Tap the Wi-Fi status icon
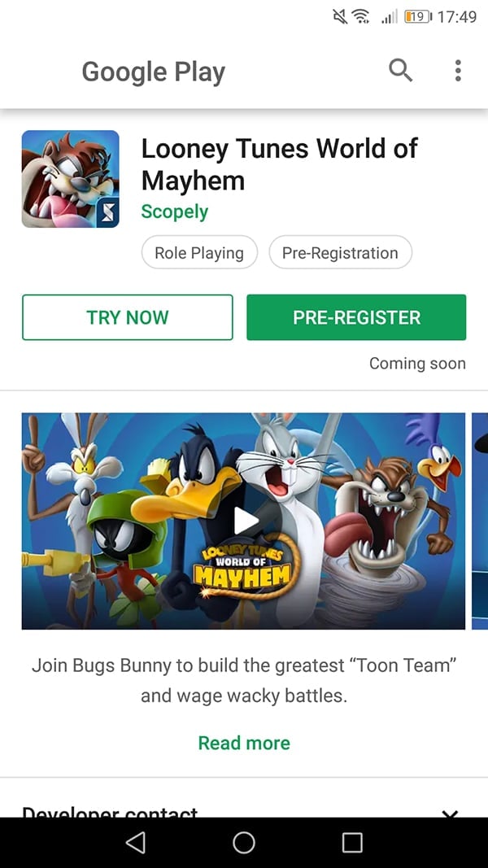This screenshot has width=488, height=868. tap(361, 16)
